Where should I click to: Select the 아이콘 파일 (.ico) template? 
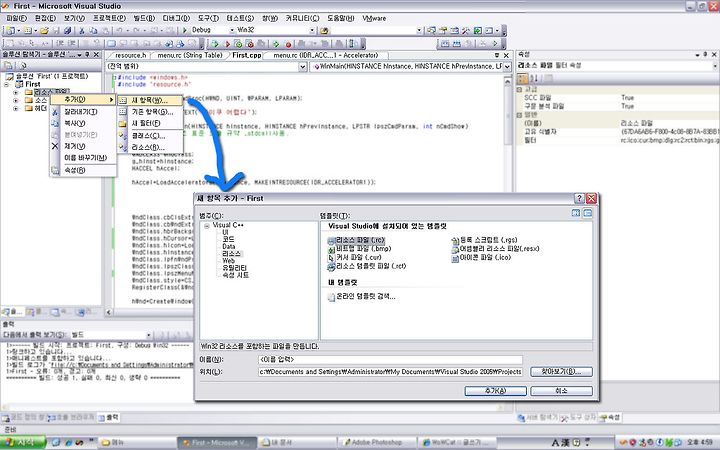click(x=481, y=257)
